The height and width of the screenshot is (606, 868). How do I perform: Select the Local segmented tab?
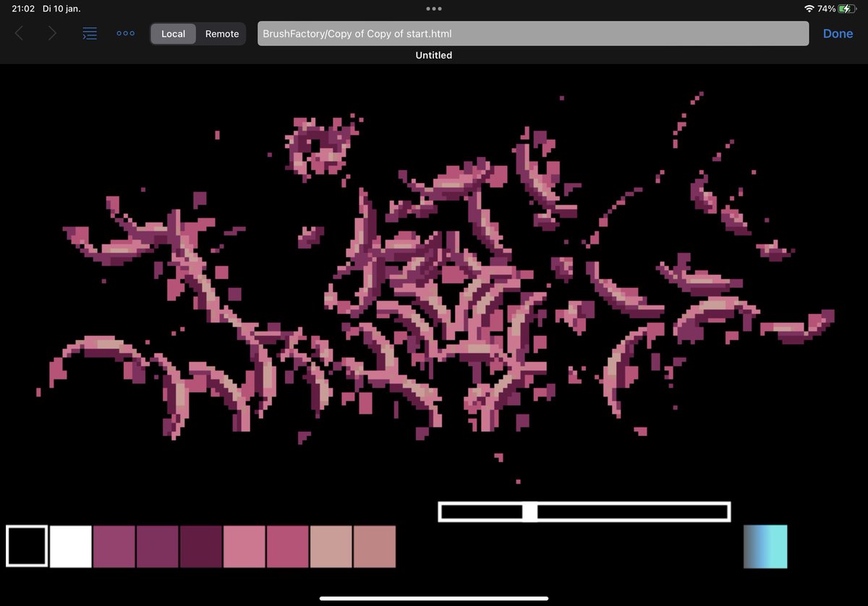click(x=173, y=33)
